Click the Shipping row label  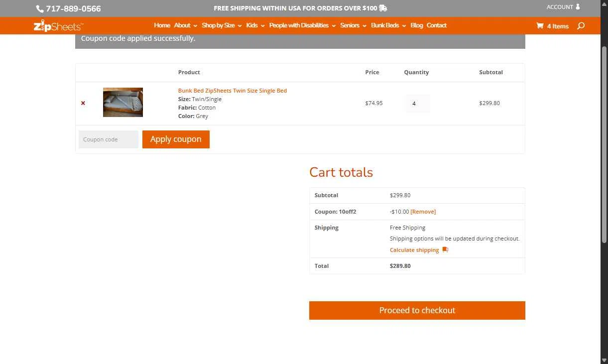pyautogui.click(x=327, y=228)
